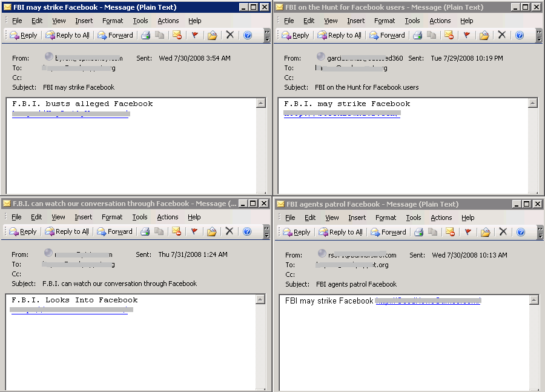Click Delete X icon in 'FBI agents patrol Facebook' window

coord(503,231)
